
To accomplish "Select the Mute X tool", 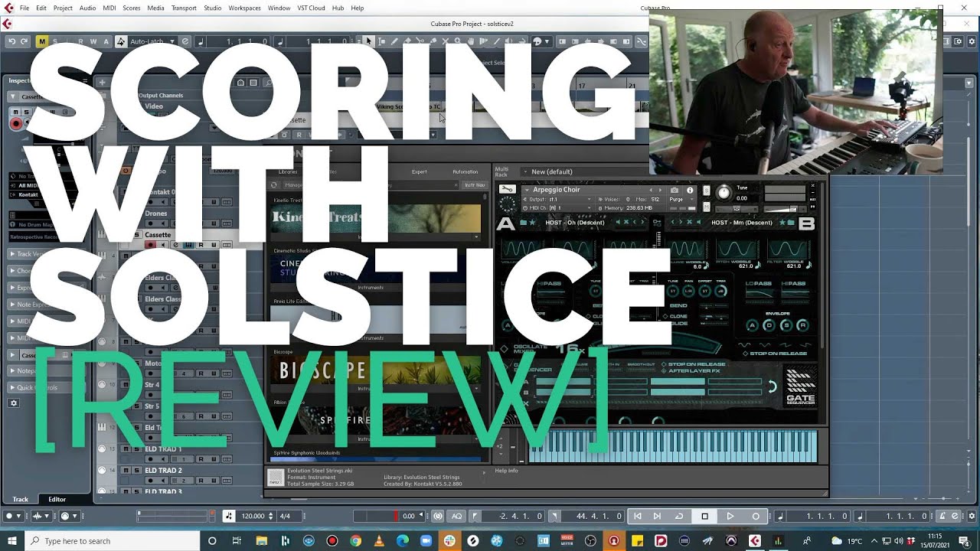I will (445, 41).
